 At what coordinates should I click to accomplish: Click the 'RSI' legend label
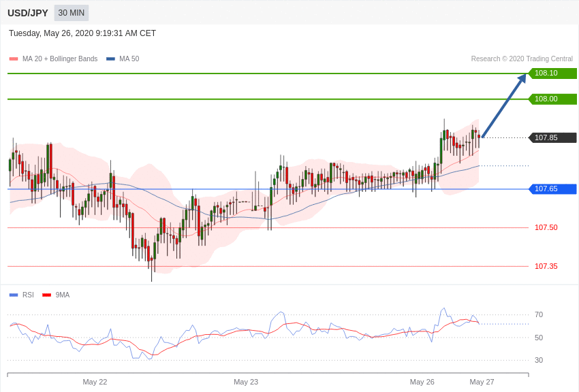pyautogui.click(x=28, y=295)
